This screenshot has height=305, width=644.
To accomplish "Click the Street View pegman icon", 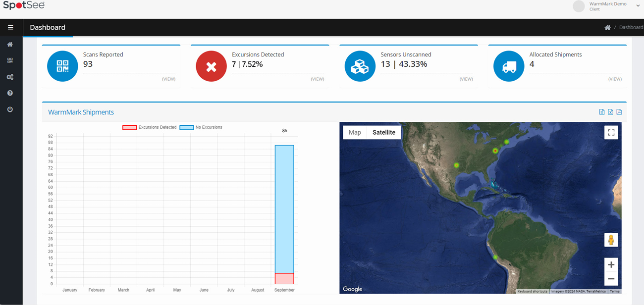I will pyautogui.click(x=611, y=240).
